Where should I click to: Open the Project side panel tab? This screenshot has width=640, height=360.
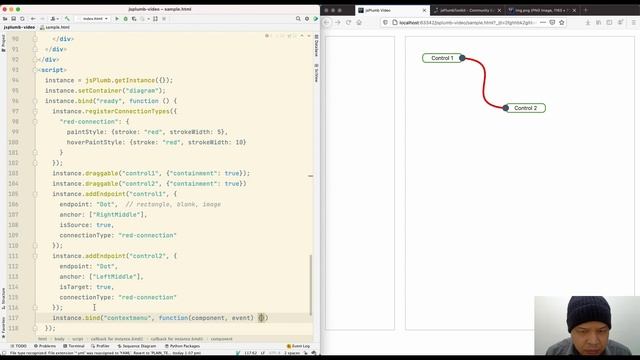click(x=3, y=43)
